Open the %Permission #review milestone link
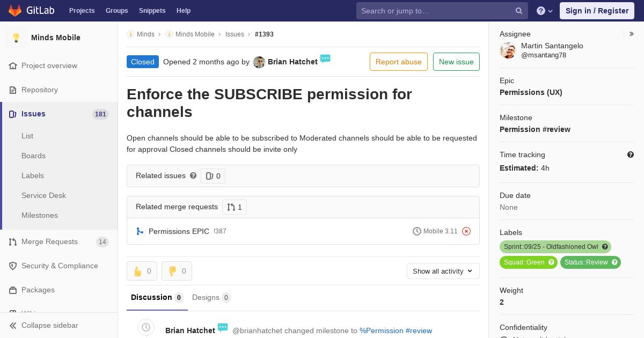The image size is (644, 338). tap(396, 330)
